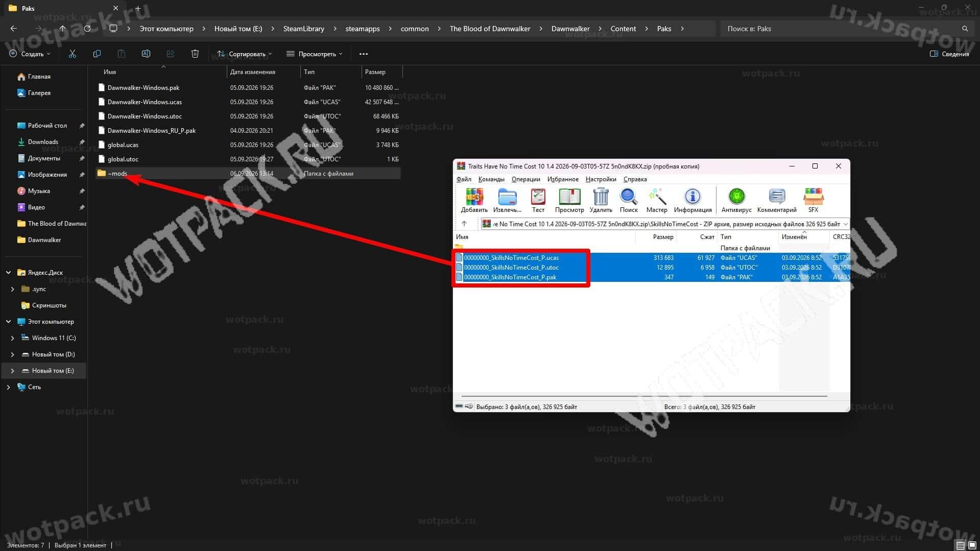Open the WinRAR archive path dropdown arrow
Image resolution: width=980 pixels, height=551 pixels.
pos(846,224)
